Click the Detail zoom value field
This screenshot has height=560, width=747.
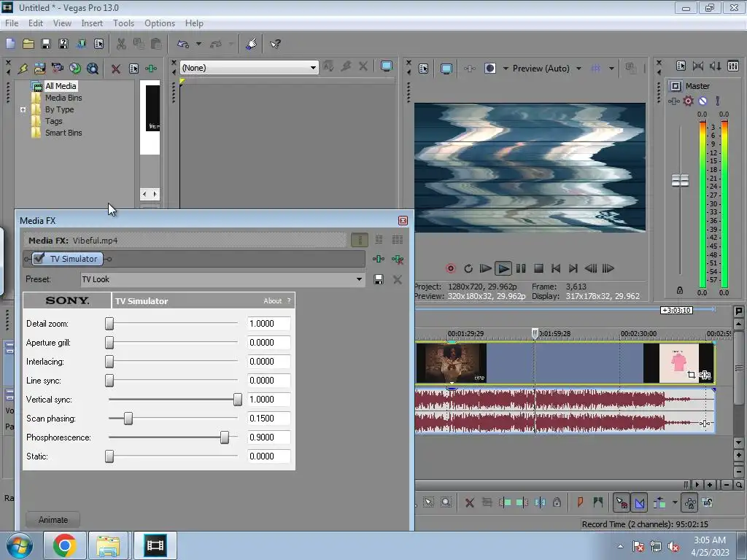(268, 324)
